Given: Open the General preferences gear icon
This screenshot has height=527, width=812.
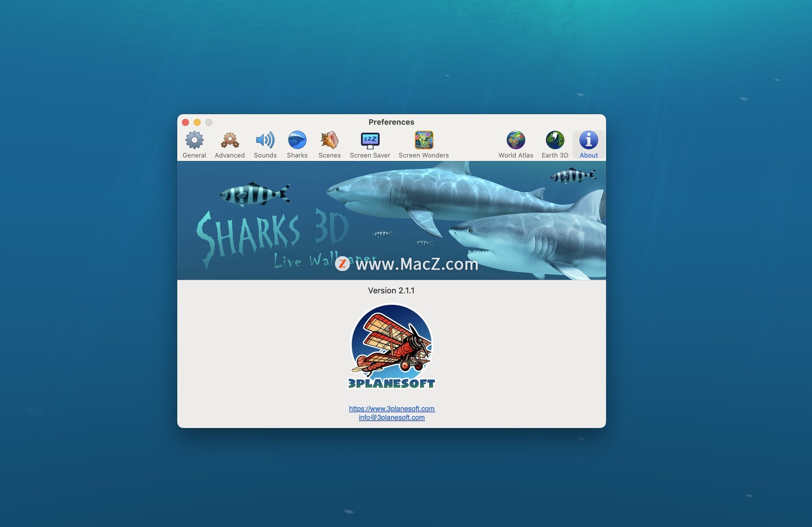Looking at the screenshot, I should 194,141.
